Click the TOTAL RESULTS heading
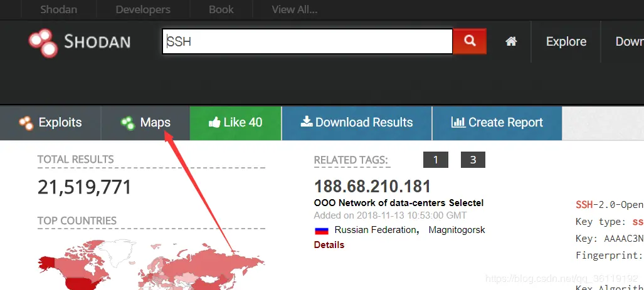Image resolution: width=644 pixels, height=290 pixels. click(x=76, y=159)
